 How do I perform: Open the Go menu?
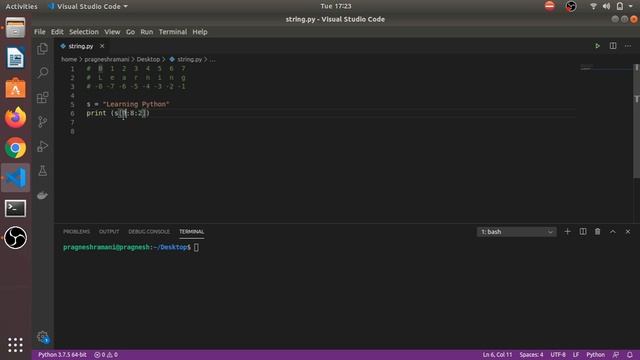(130, 32)
